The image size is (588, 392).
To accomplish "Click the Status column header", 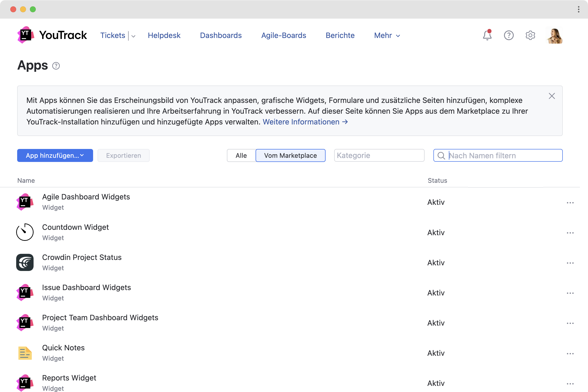I will coord(437,181).
